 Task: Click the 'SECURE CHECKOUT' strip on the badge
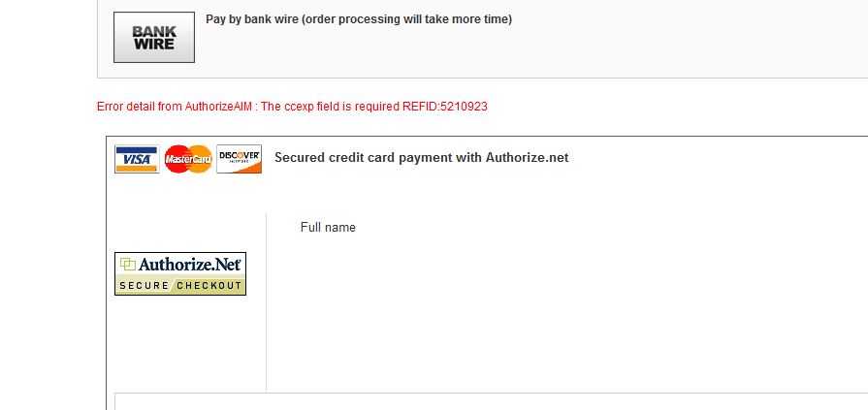point(180,286)
